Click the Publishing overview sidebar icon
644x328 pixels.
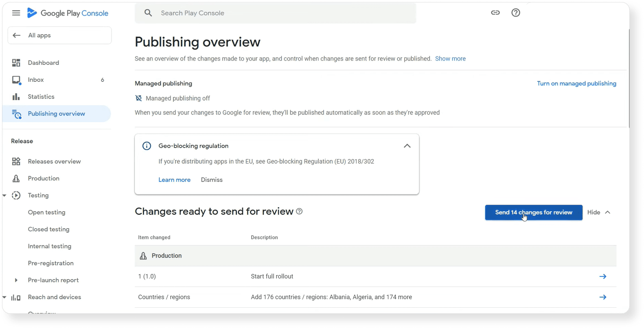(16, 114)
